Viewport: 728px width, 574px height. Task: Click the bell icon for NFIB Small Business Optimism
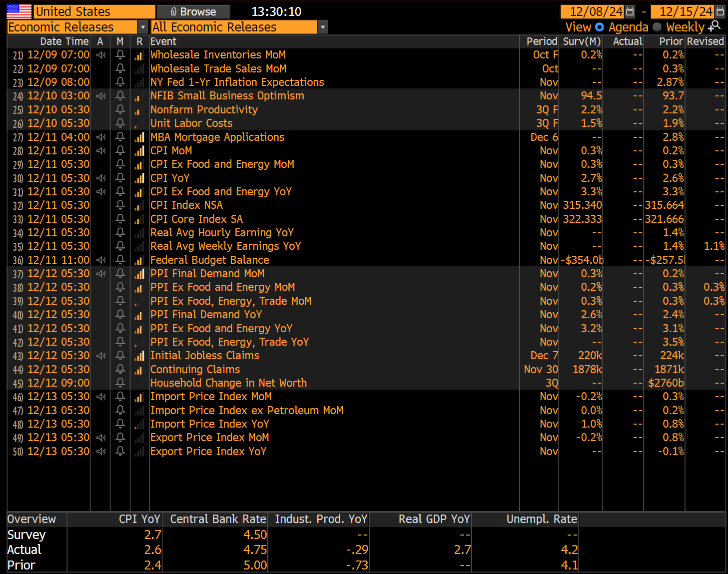click(120, 96)
